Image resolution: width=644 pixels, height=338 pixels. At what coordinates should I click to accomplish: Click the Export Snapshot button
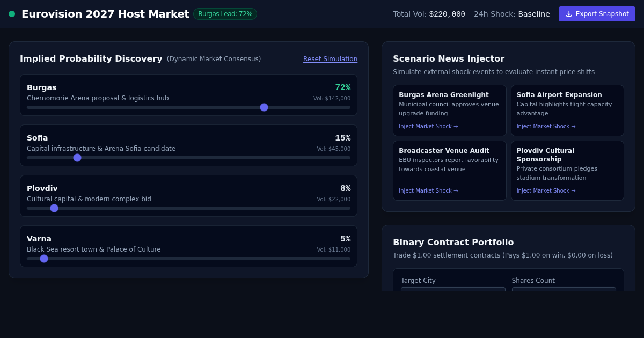pyautogui.click(x=597, y=14)
